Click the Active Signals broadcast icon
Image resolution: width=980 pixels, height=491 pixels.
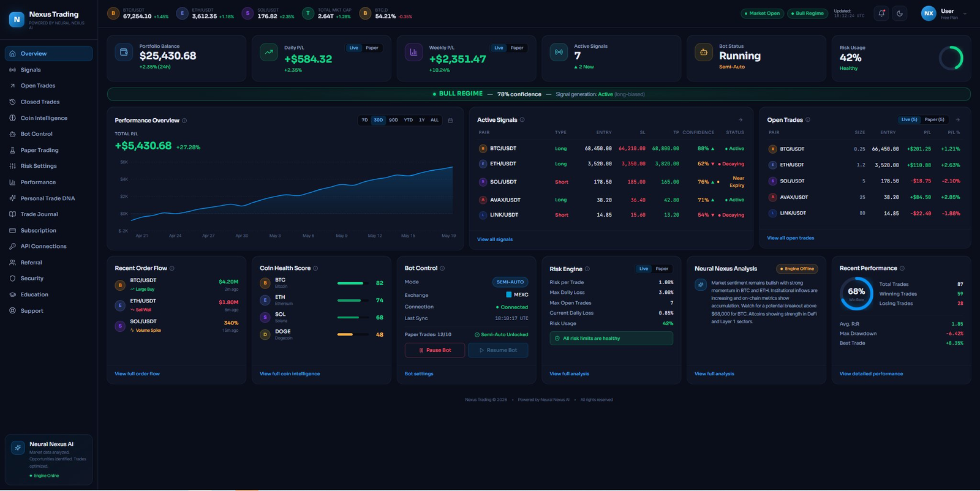click(x=559, y=52)
